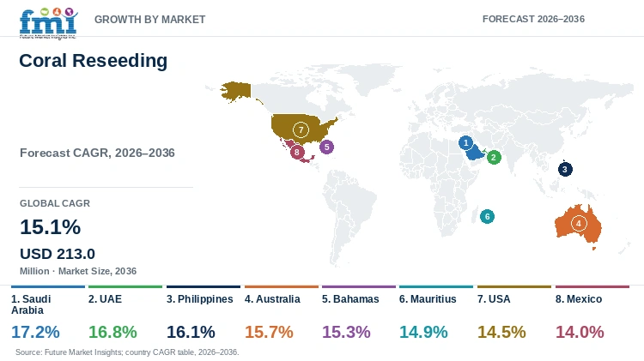This screenshot has height=361, width=644.
Task: Click the navy bar above Philippines
Action: pos(204,286)
